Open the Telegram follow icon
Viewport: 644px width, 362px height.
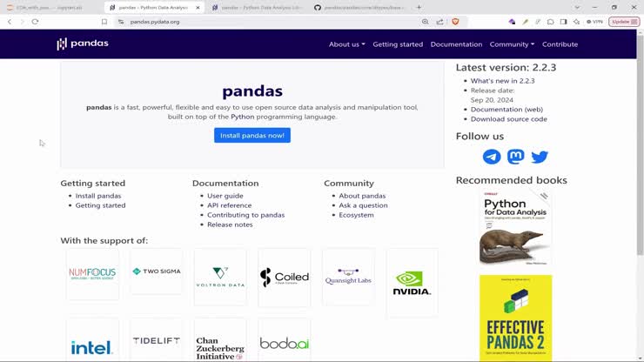[x=492, y=157]
